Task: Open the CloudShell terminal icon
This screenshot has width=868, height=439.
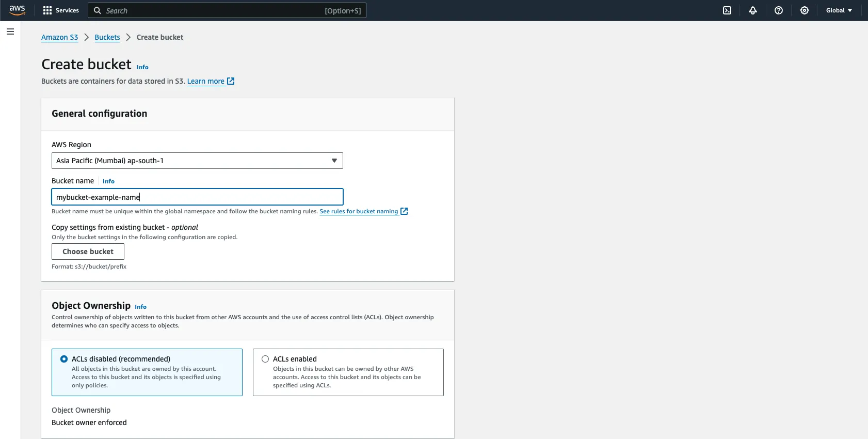Action: 727,10
